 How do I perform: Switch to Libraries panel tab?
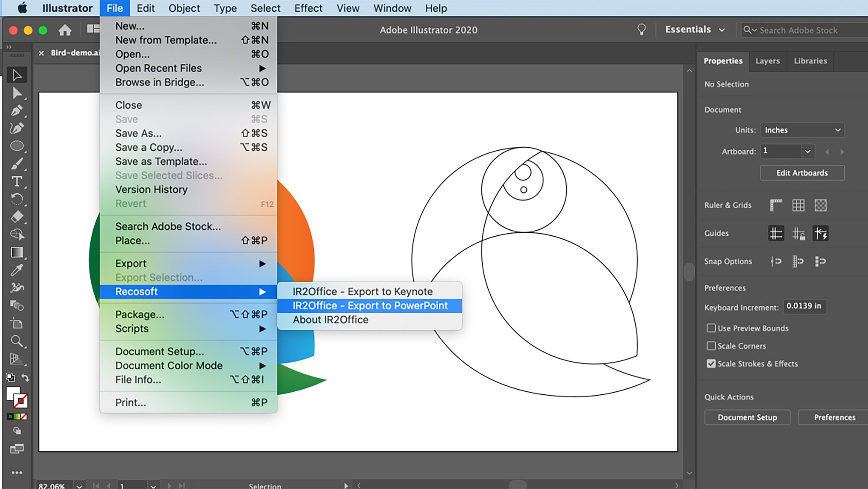[x=811, y=60]
